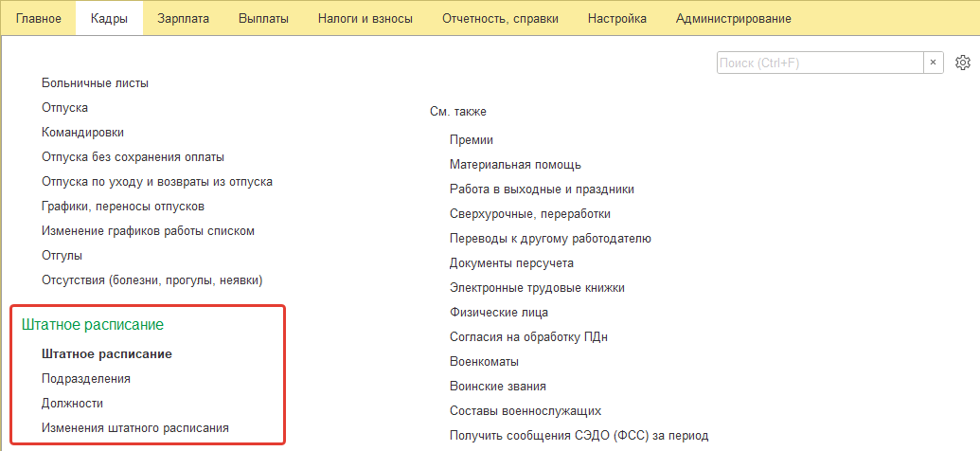Open Составы военнослужащих

pyautogui.click(x=525, y=411)
